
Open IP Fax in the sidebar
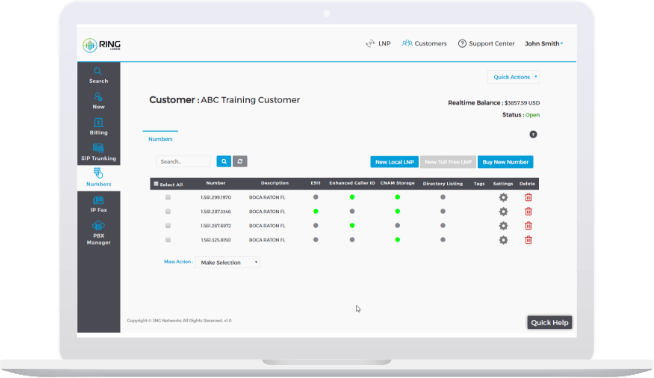pos(98,204)
